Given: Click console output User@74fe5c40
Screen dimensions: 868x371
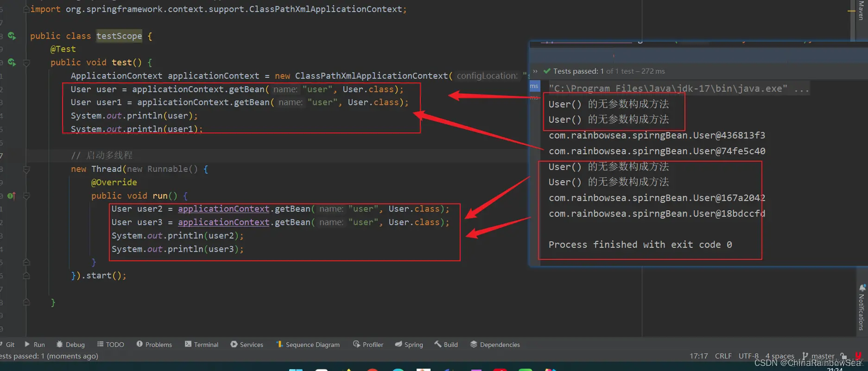Looking at the screenshot, I should (657, 151).
